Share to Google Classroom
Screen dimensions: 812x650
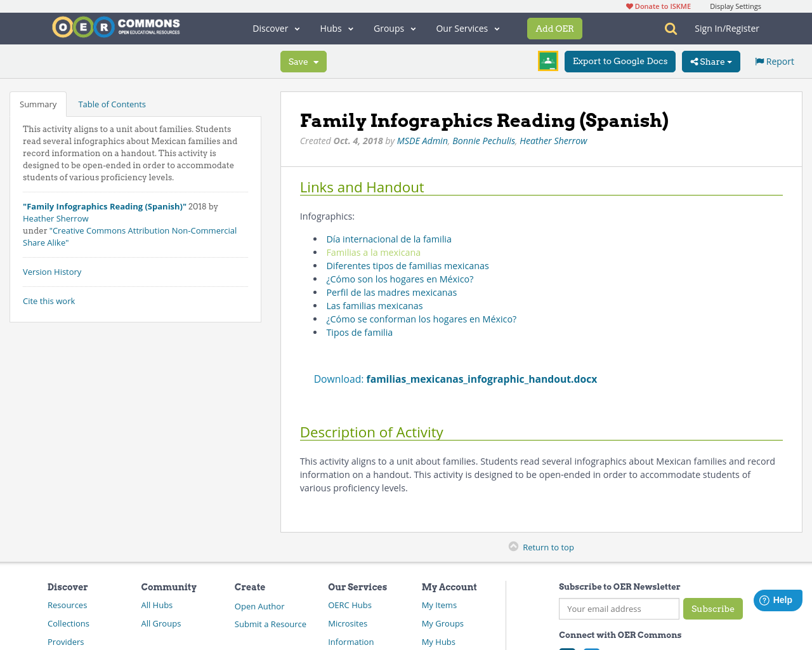coord(547,60)
